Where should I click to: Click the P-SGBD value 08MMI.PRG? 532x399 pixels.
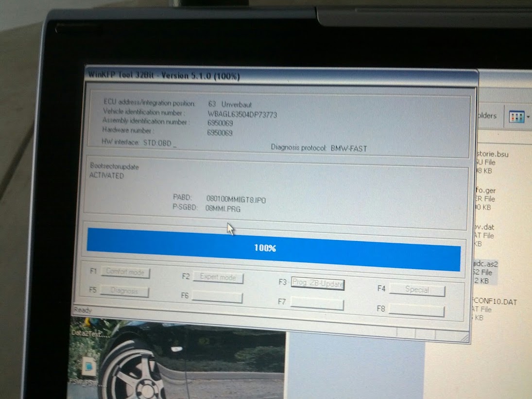(223, 208)
